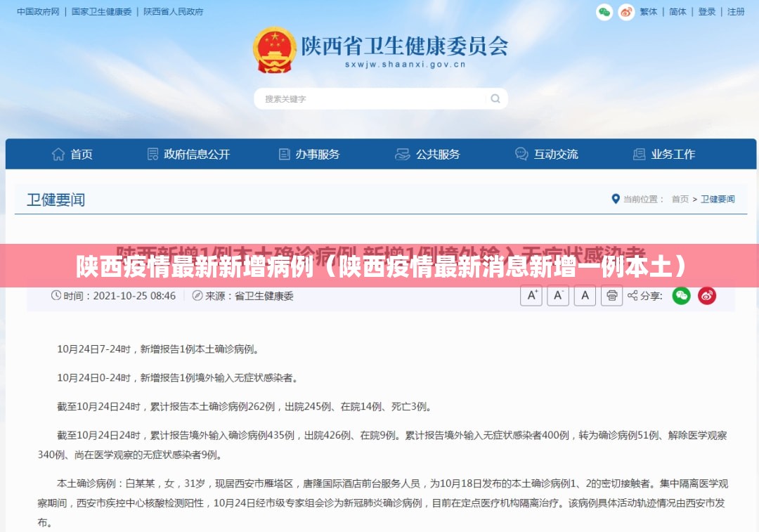
Task: Decrease font size with A- button
Action: (557, 295)
